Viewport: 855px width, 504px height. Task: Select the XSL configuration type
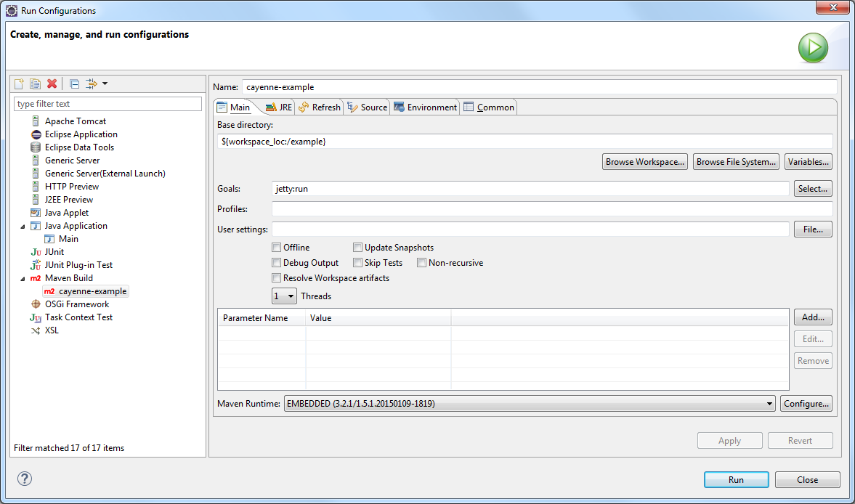tap(52, 330)
